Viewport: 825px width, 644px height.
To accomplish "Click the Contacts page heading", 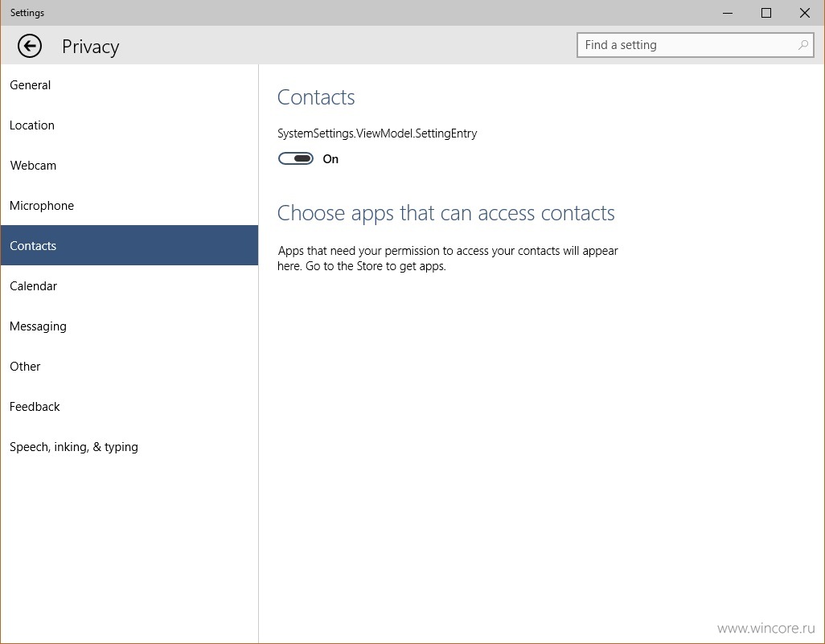I will pos(316,97).
